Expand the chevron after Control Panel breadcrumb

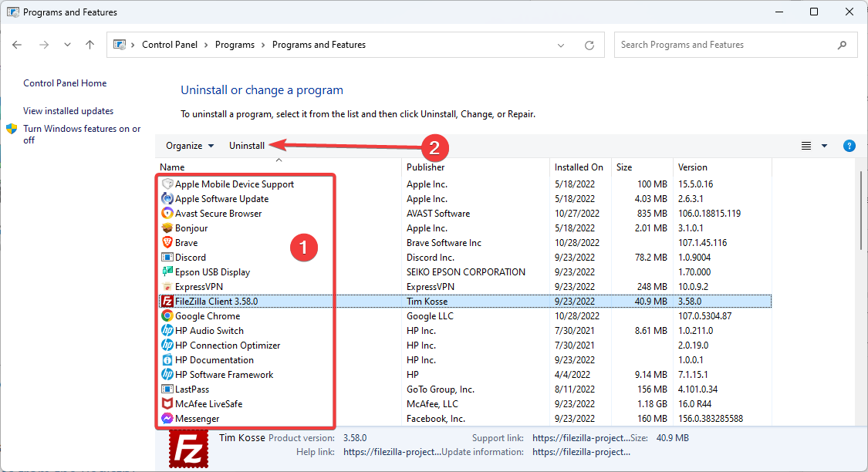click(206, 45)
